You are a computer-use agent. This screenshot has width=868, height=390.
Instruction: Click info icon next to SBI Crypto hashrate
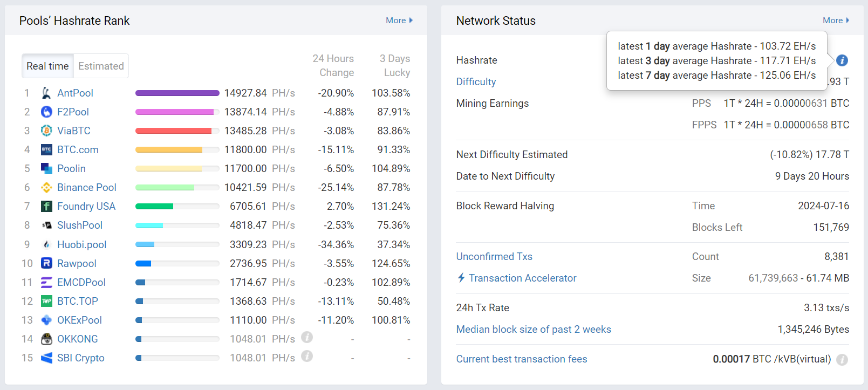[x=307, y=356]
